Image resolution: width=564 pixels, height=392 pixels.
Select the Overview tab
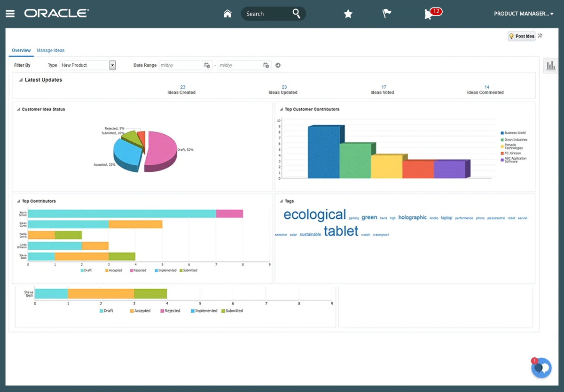(x=21, y=50)
